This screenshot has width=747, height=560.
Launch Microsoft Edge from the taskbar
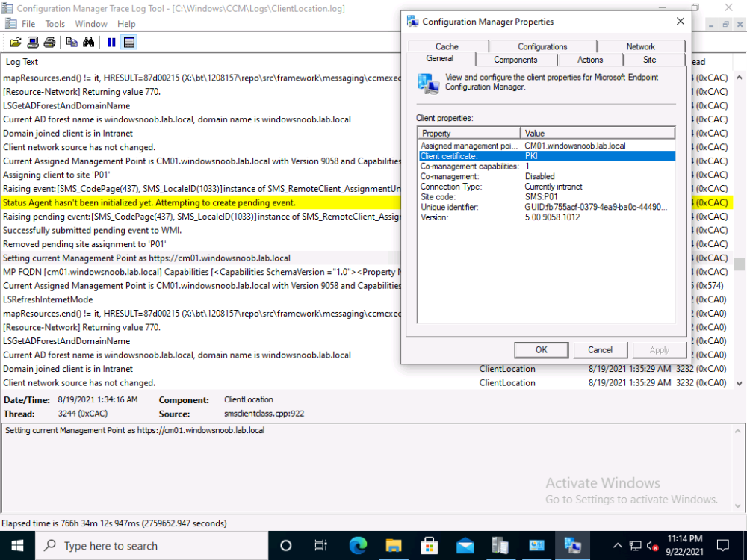click(x=358, y=546)
